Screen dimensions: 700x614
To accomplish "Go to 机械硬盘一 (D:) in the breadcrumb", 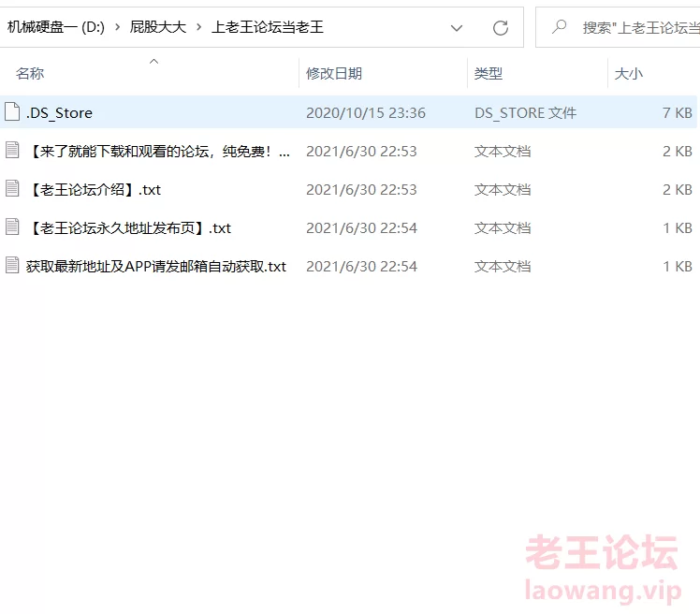I will [x=56, y=27].
